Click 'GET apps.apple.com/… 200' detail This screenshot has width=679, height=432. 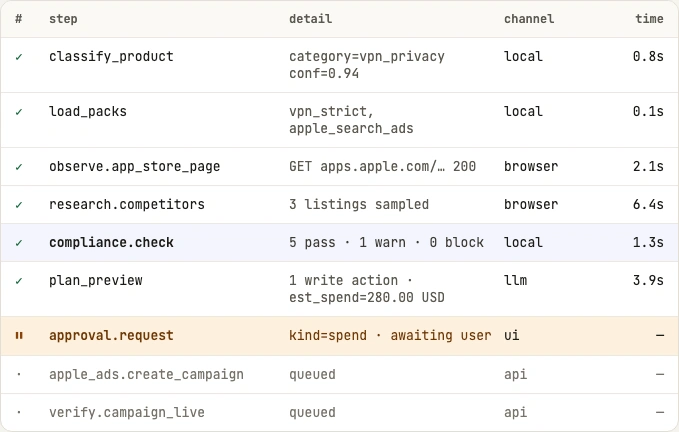point(382,167)
